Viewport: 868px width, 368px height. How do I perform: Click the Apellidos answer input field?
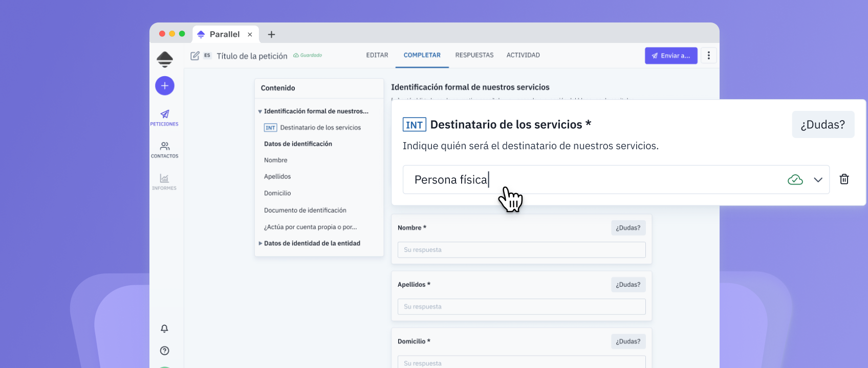522,307
